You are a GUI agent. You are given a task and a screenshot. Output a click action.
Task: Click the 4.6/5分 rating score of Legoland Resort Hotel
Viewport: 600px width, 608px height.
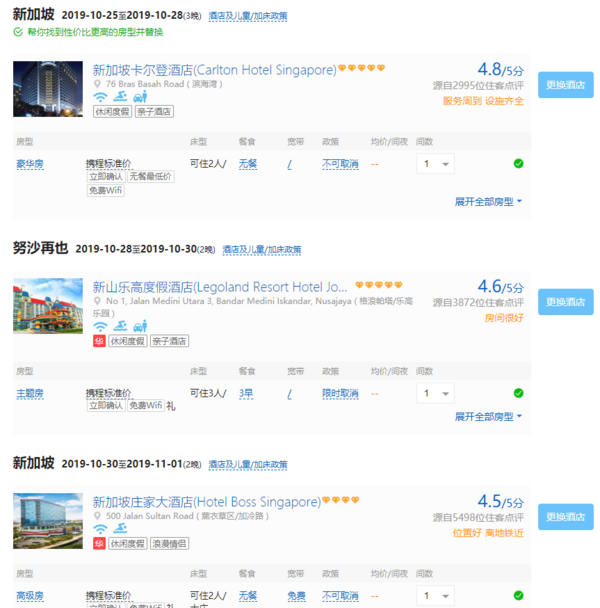click(500, 287)
